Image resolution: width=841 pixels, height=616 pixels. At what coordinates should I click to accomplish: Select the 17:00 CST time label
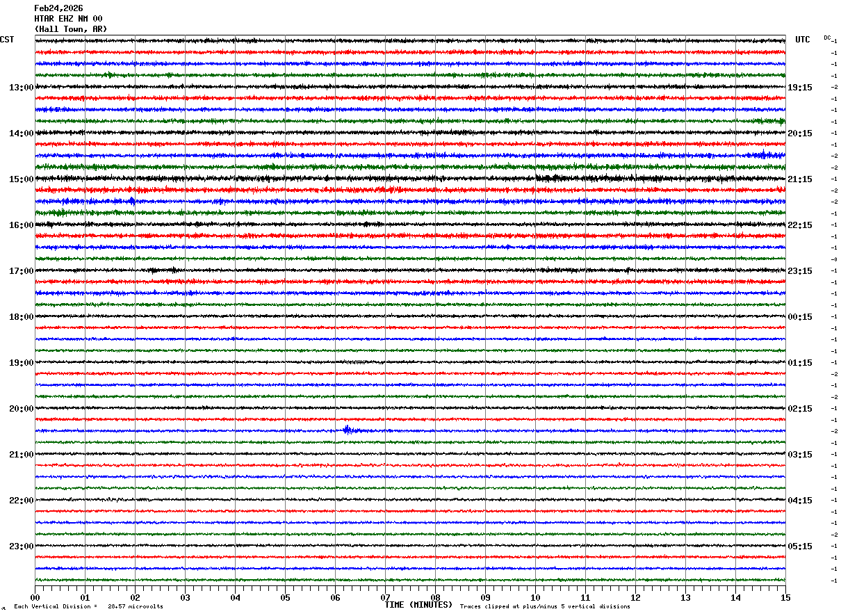22,271
